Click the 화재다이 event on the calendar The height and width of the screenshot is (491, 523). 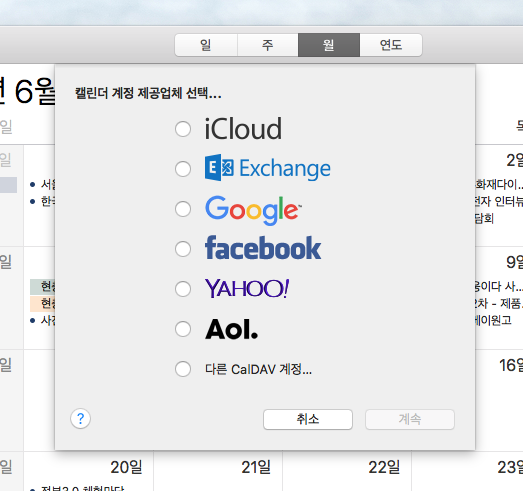499,184
